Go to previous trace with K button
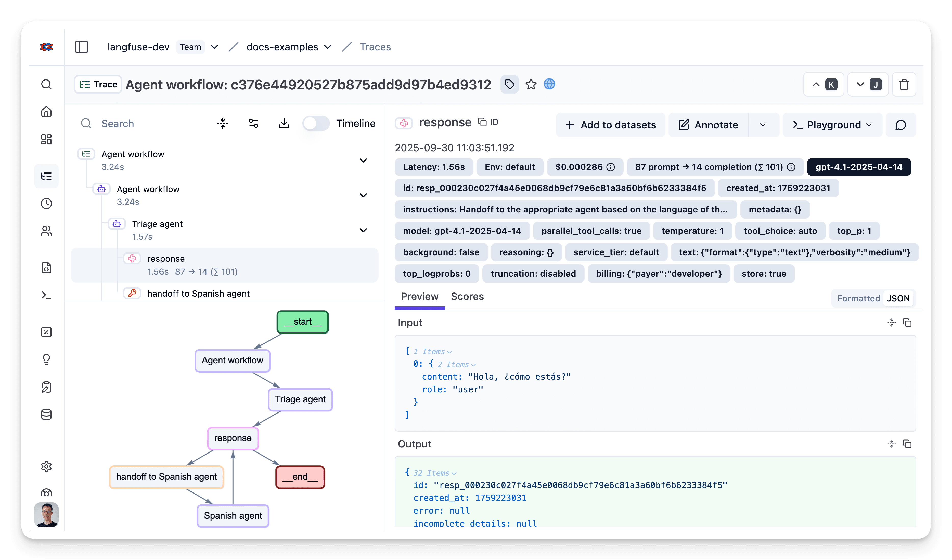Viewport: 952px width, 560px height. click(x=824, y=84)
